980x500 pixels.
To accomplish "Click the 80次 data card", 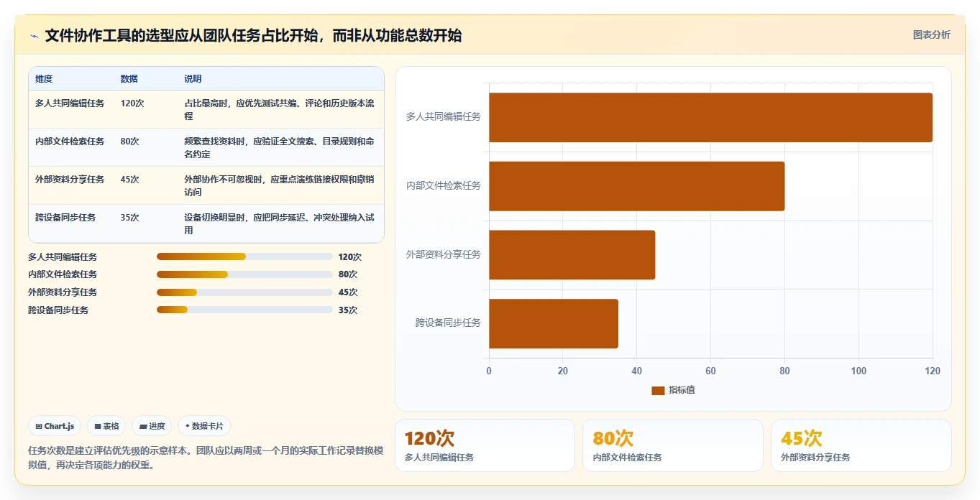I will 672,445.
